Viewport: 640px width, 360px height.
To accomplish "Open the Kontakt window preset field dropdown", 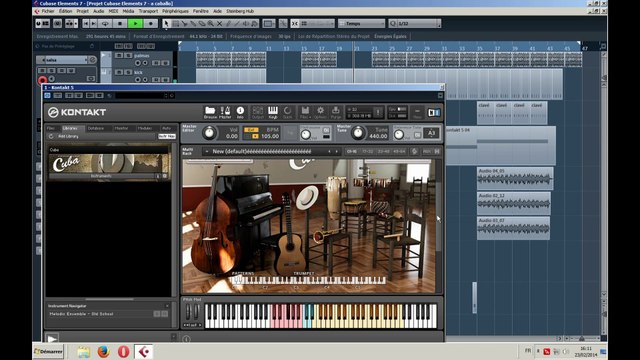I will (141, 96).
